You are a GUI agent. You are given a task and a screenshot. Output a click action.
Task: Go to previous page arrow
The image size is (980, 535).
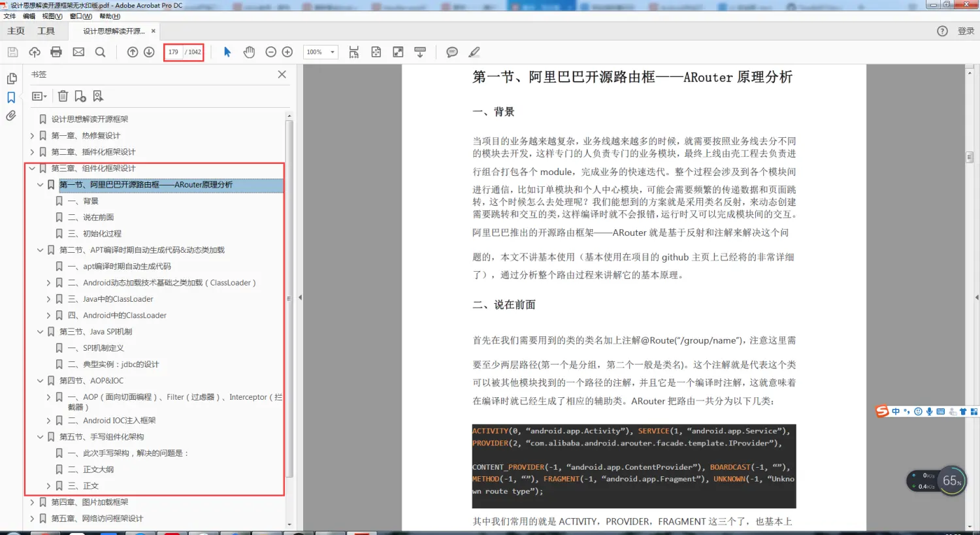pos(133,52)
